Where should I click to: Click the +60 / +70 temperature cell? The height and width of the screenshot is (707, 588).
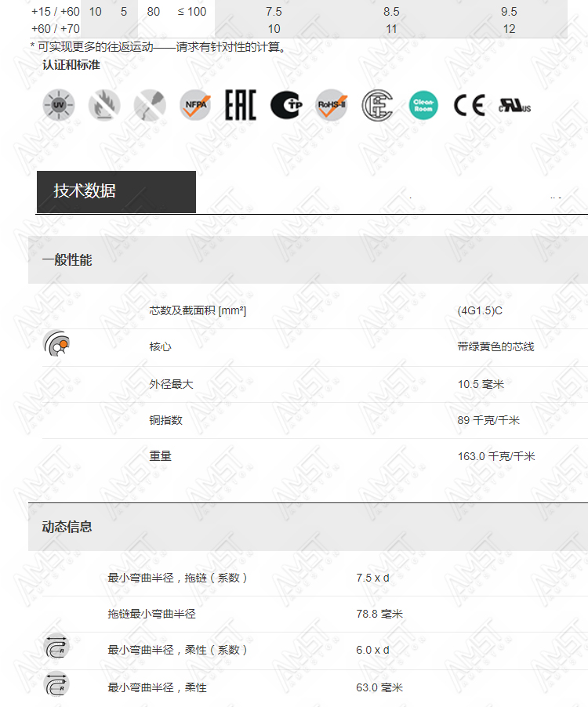click(56, 29)
